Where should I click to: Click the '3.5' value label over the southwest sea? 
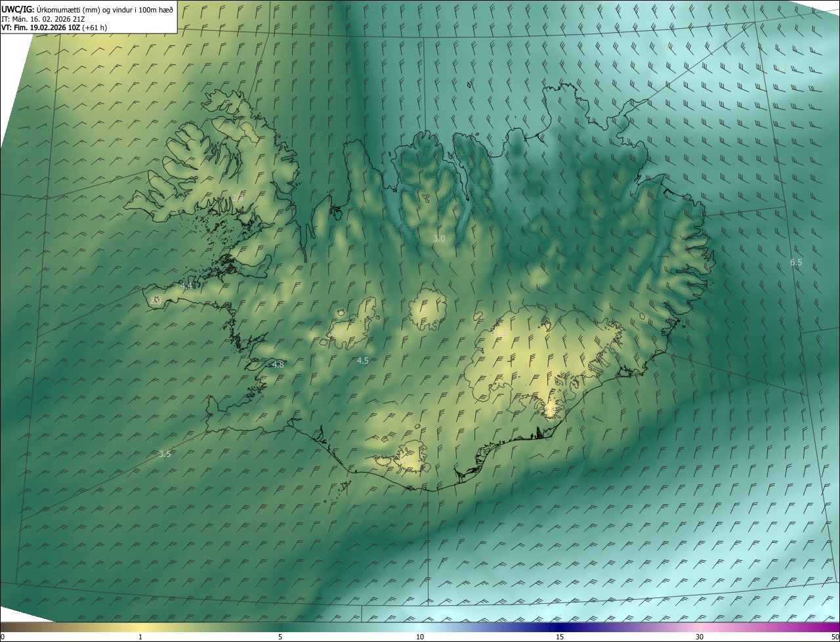pos(165,454)
